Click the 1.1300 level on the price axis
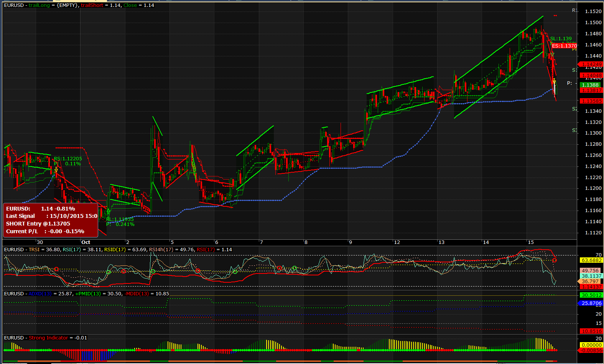Viewport: 604px width, 364px height. [x=593, y=133]
